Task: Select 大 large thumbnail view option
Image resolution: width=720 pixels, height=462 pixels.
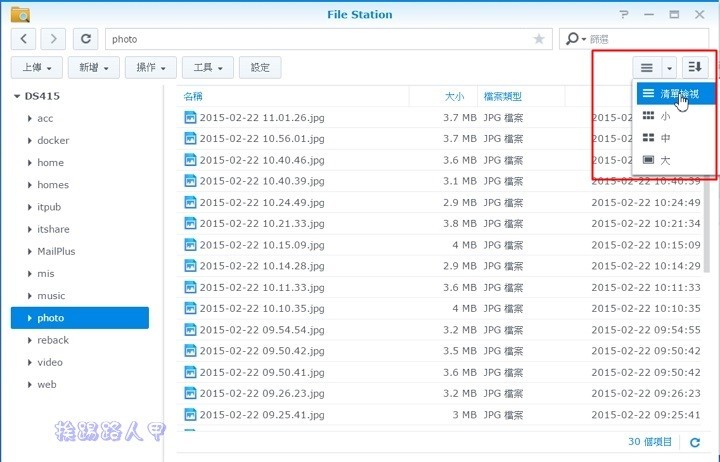Action: tap(665, 160)
